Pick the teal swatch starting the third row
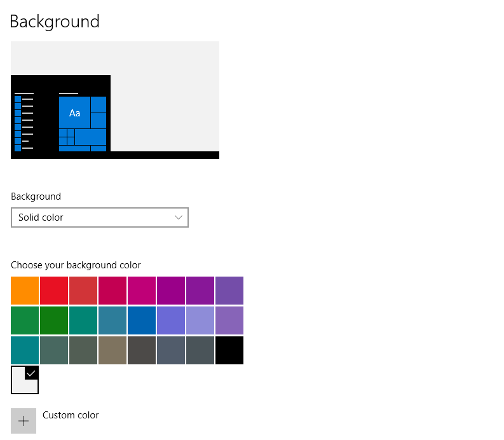 [25, 350]
